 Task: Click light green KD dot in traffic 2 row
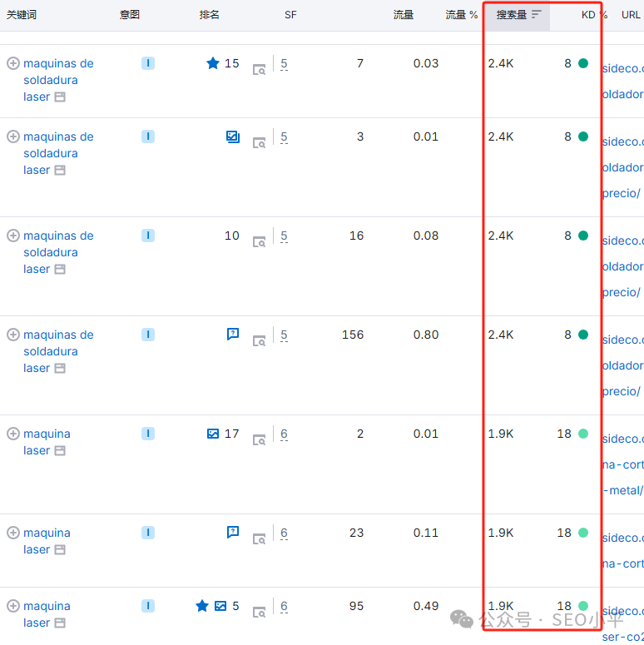[x=583, y=434]
